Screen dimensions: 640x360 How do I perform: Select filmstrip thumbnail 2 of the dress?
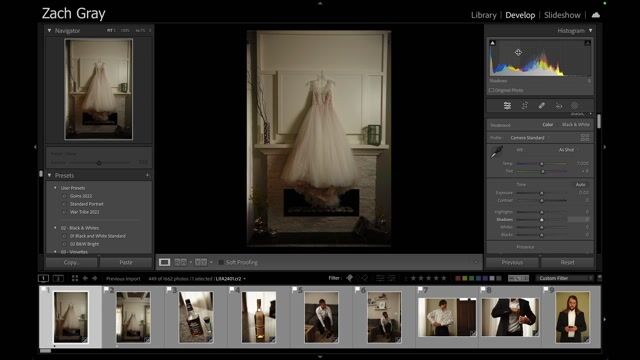[x=133, y=317]
